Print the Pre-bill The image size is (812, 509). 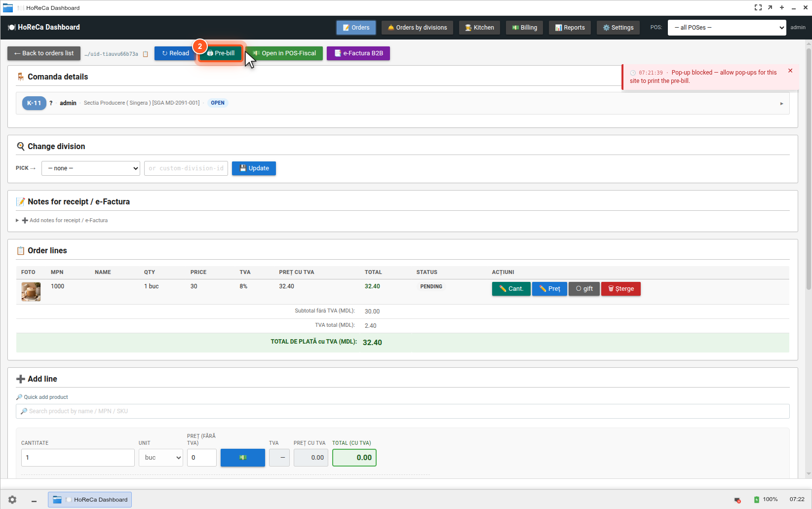221,53
